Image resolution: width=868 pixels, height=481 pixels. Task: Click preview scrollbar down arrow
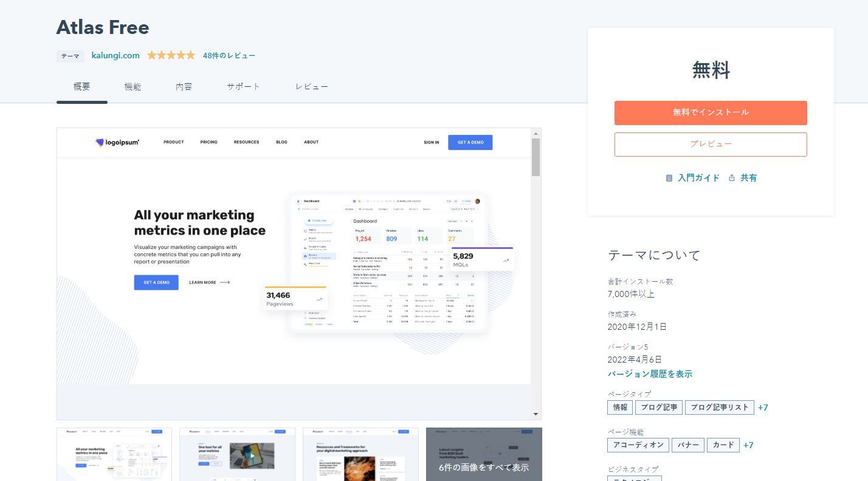536,414
